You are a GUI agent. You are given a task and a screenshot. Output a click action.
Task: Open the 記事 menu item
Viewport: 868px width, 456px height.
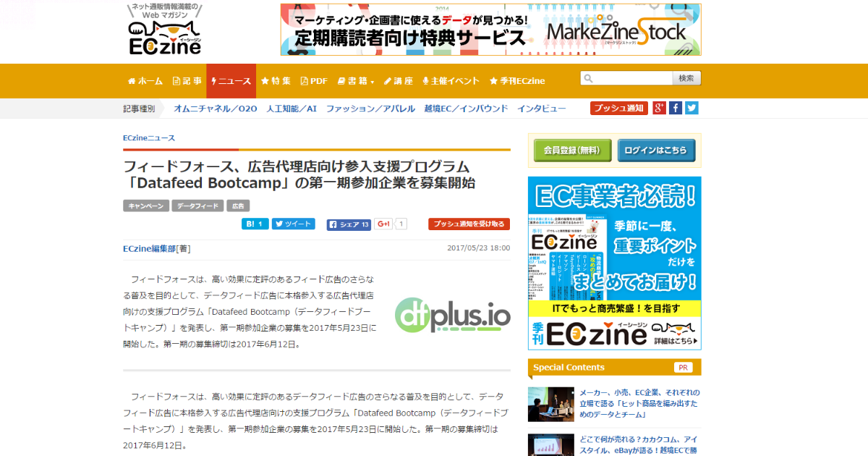(187, 81)
